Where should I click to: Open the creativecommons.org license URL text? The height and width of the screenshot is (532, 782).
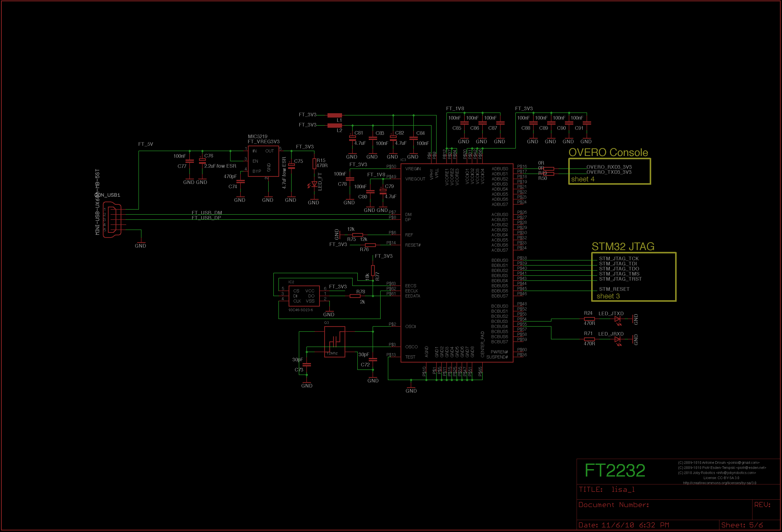click(x=719, y=483)
